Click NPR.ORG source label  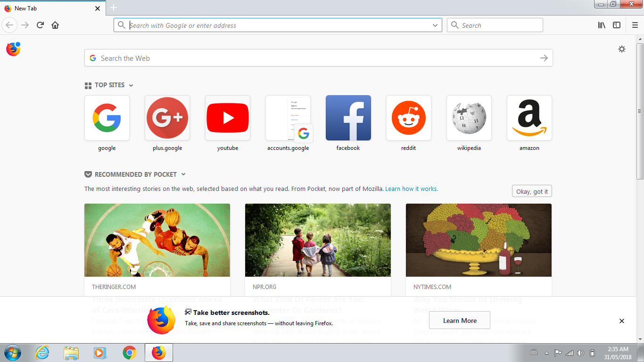264,287
